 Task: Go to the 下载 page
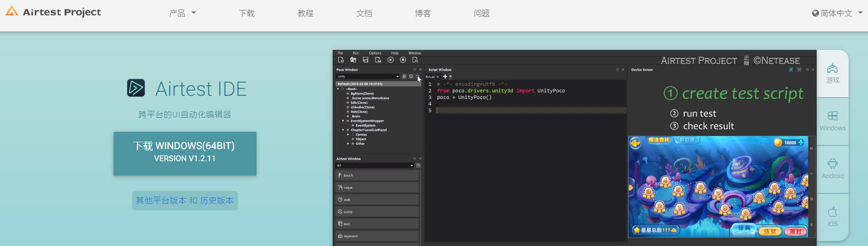(247, 13)
